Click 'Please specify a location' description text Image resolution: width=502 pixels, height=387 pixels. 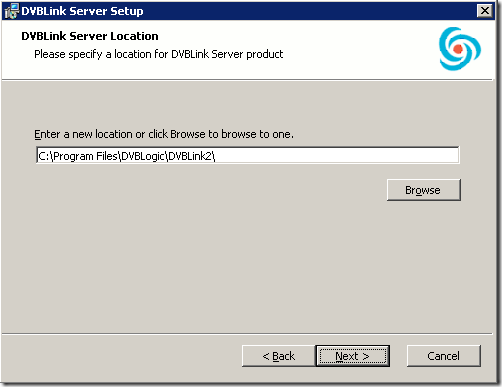pos(159,54)
